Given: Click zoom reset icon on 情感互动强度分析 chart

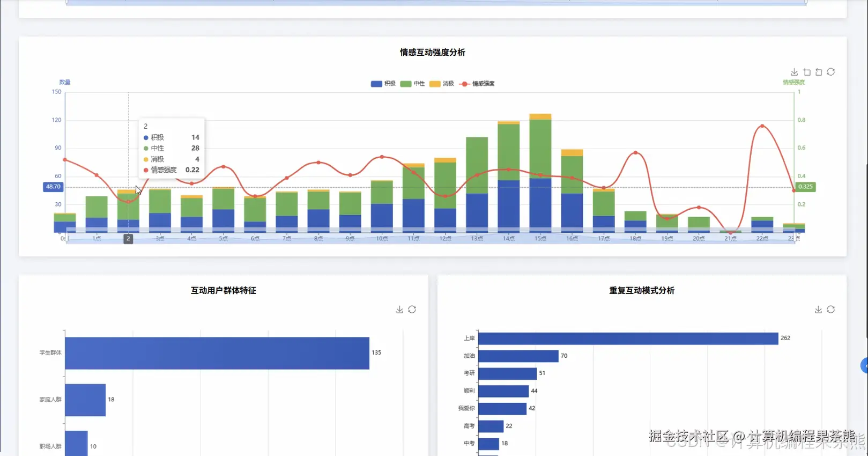Looking at the screenshot, I should [x=819, y=72].
